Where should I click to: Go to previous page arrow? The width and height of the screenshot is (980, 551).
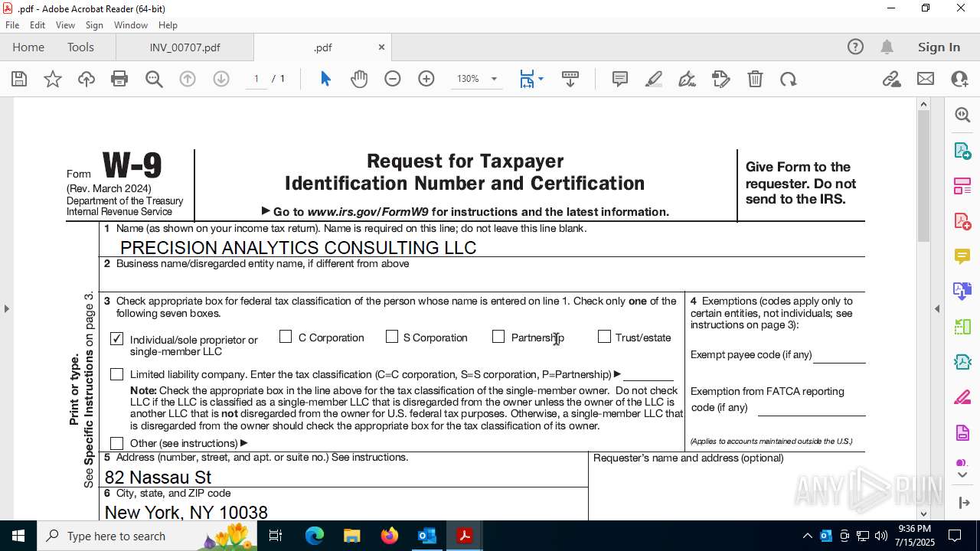tap(188, 79)
